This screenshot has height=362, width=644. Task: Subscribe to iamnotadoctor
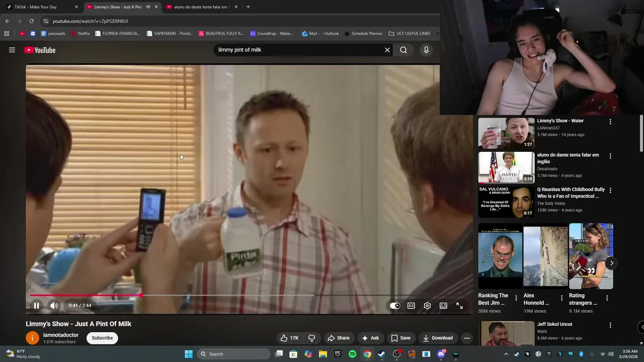(102, 338)
